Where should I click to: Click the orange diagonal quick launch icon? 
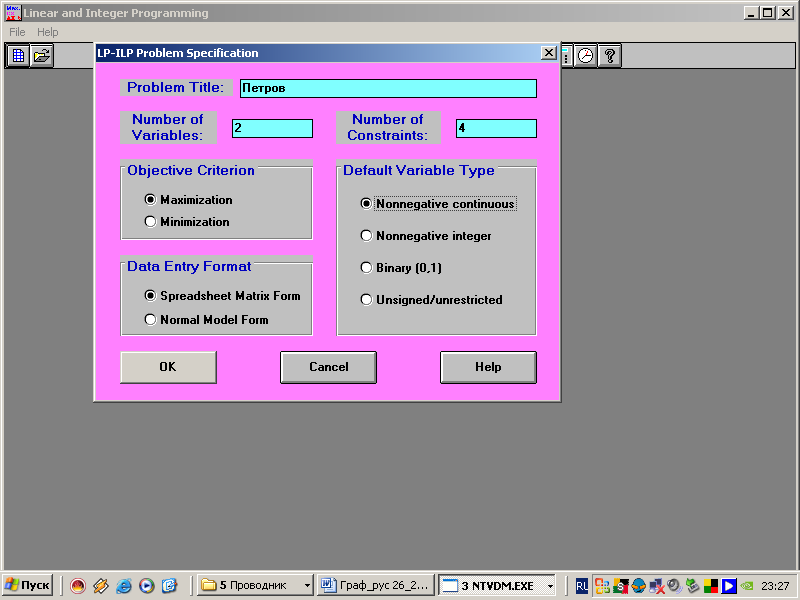101,586
